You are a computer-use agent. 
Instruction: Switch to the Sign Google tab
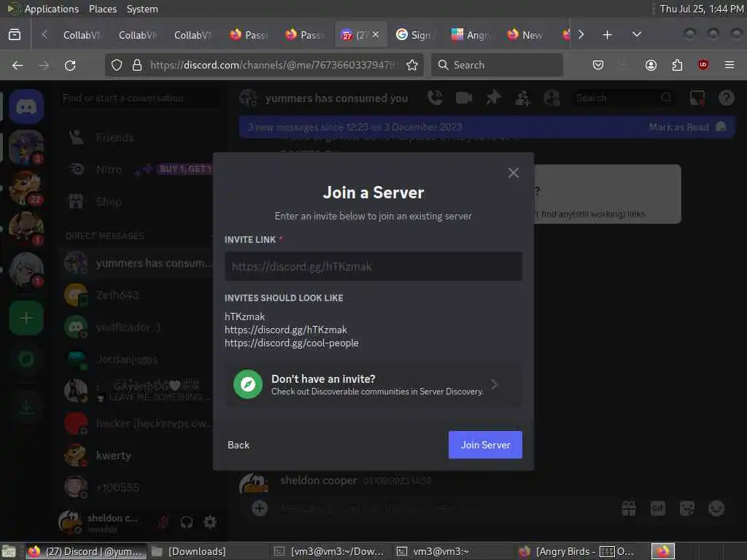pos(414,35)
